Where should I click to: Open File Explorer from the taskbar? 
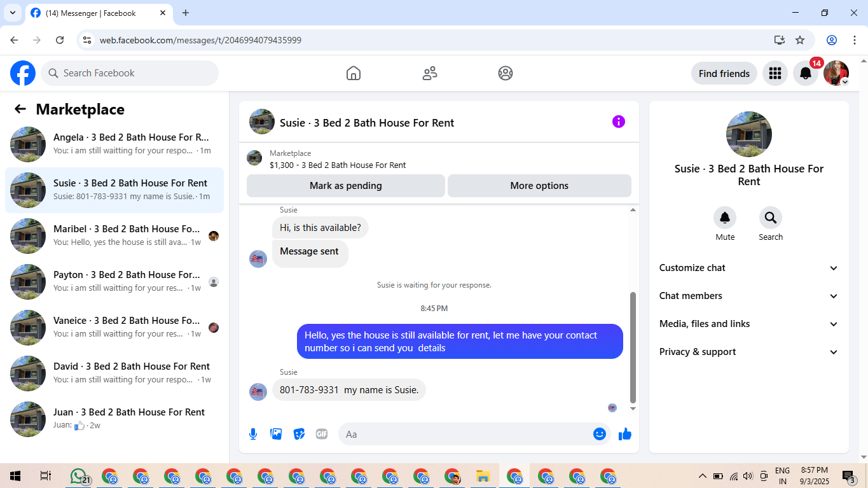coord(483,476)
